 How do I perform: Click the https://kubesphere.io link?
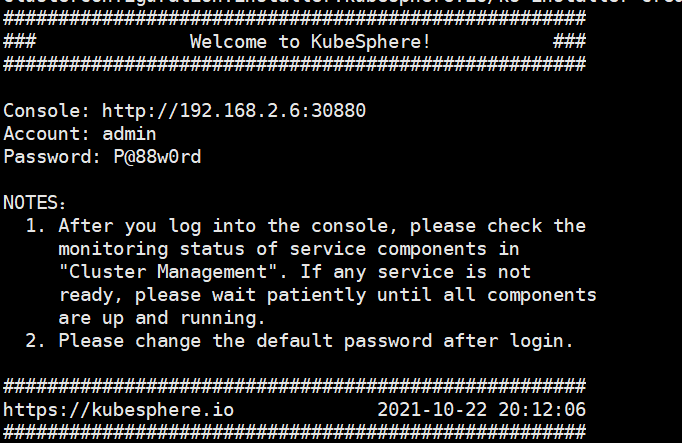pyautogui.click(x=119, y=410)
